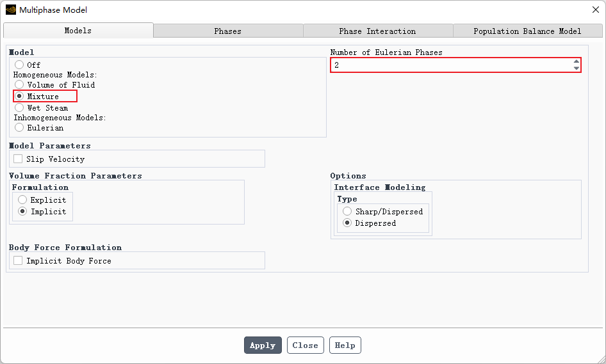Choose Implicit volume fraction formulation
606x364 pixels.
pos(22,211)
